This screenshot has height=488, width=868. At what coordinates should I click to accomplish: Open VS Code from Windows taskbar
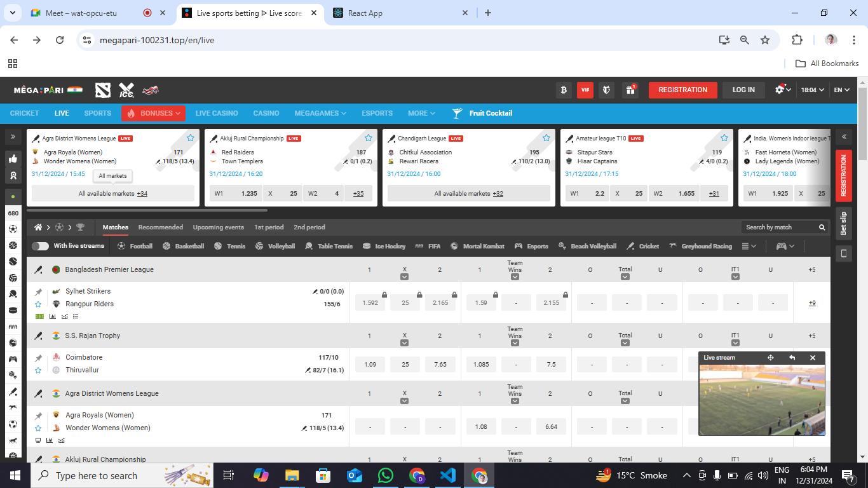click(x=448, y=475)
